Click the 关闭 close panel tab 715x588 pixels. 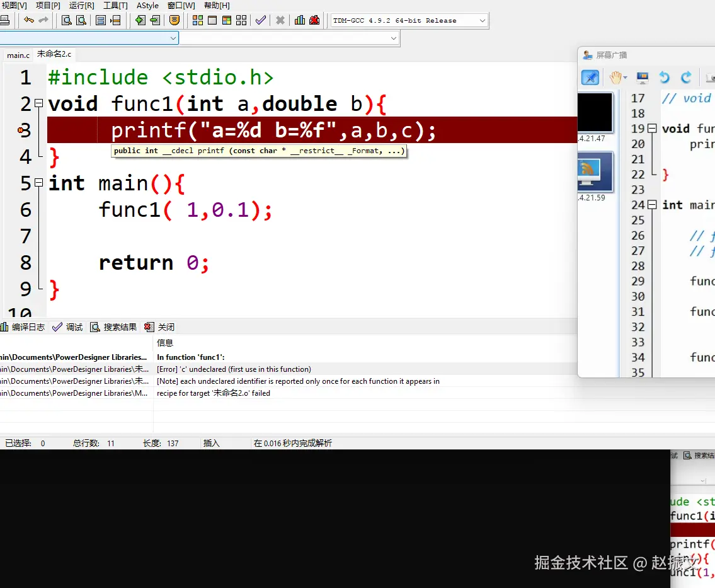click(x=159, y=327)
